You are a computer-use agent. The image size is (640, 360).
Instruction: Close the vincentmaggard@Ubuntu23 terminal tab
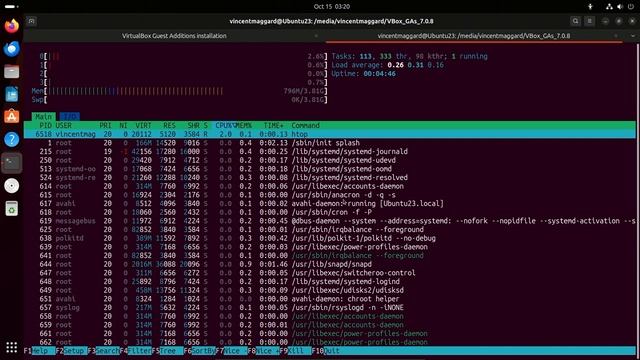point(616,36)
